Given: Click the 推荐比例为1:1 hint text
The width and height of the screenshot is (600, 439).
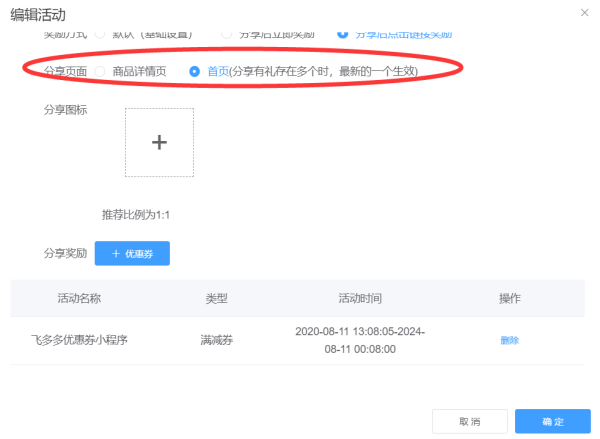Looking at the screenshot, I should point(135,215).
